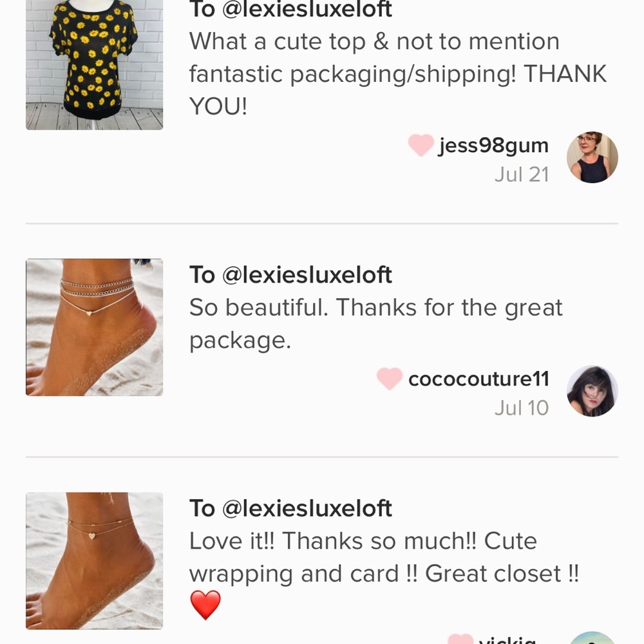Select the Jul 10 review date
The image size is (644, 644).
[522, 408]
